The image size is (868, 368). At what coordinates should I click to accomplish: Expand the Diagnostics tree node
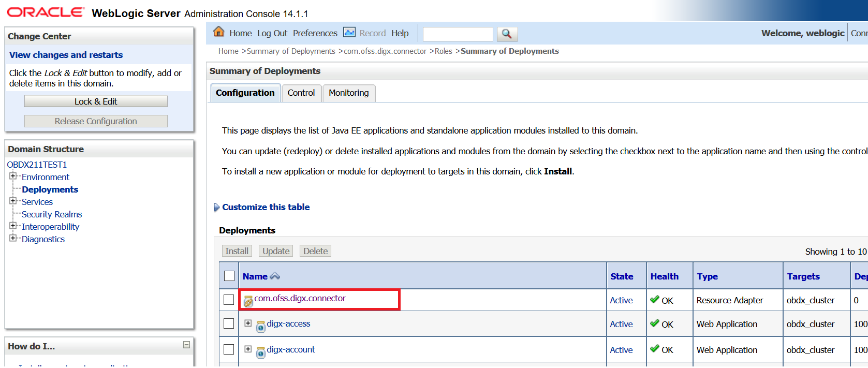[13, 238]
